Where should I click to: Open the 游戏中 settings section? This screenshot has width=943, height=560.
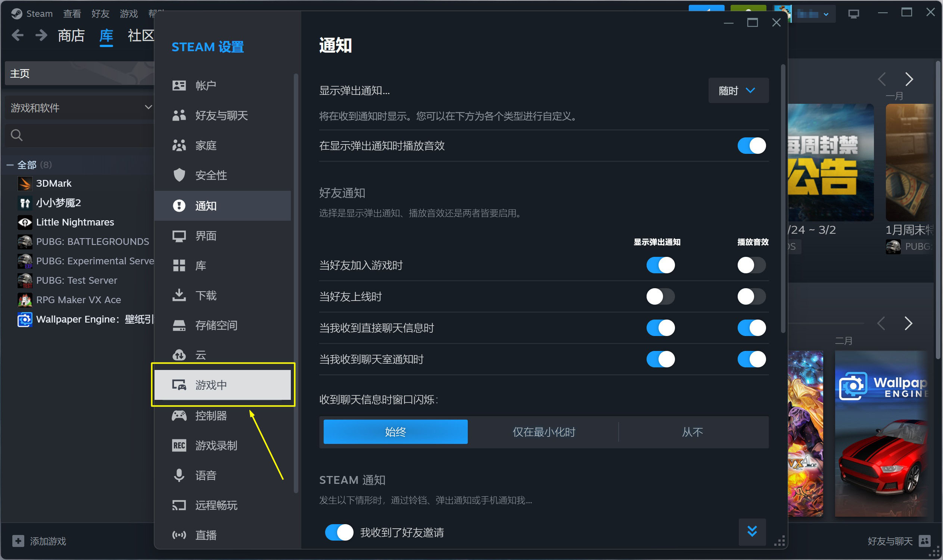222,385
